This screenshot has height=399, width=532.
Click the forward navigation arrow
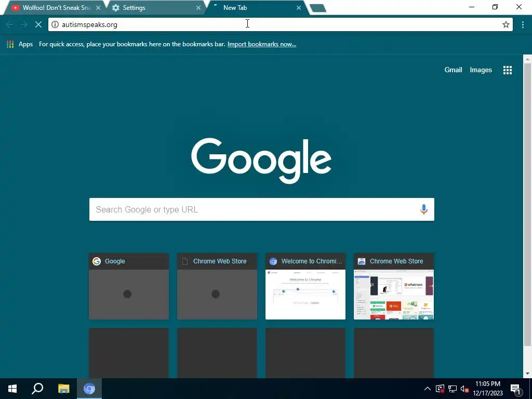pos(24,24)
